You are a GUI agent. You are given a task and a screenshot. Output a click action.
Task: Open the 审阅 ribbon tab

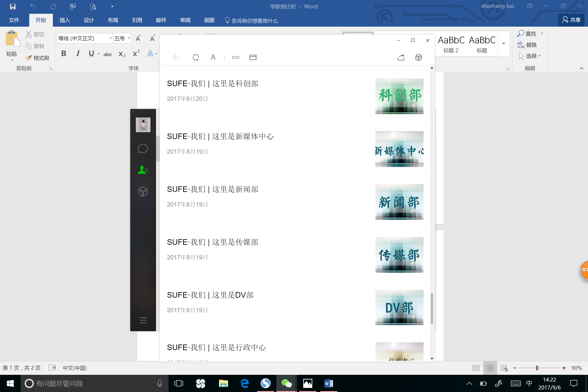[x=185, y=20]
